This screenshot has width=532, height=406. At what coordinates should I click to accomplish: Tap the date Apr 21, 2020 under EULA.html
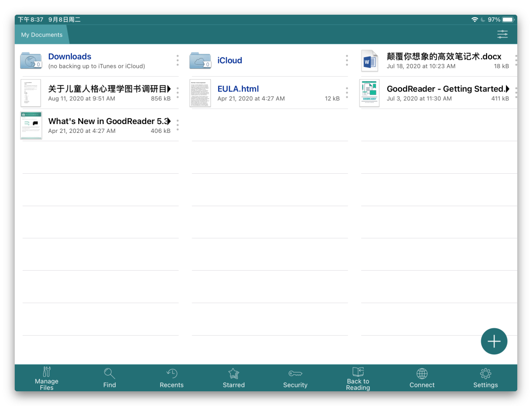click(251, 98)
